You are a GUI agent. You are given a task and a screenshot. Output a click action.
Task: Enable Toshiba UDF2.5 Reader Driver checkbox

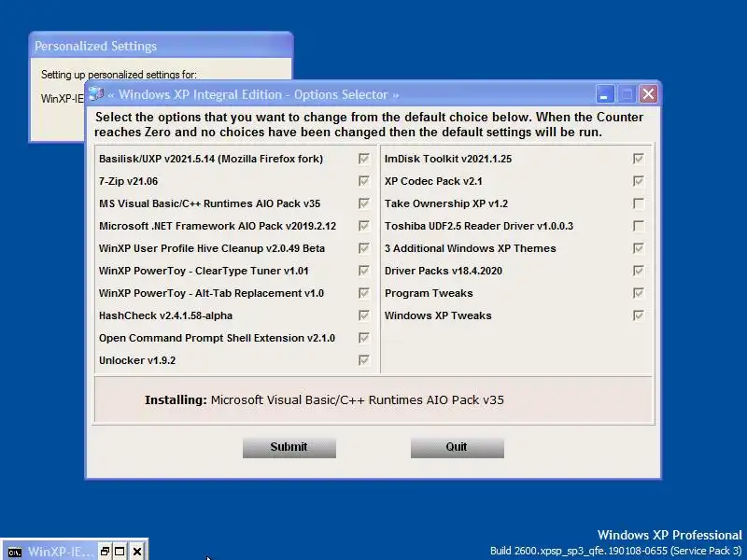tap(639, 226)
